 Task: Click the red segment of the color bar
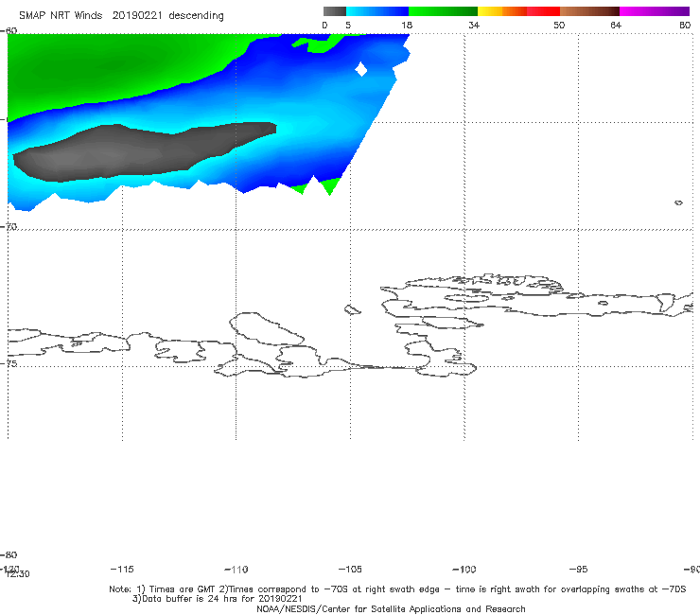click(543, 11)
